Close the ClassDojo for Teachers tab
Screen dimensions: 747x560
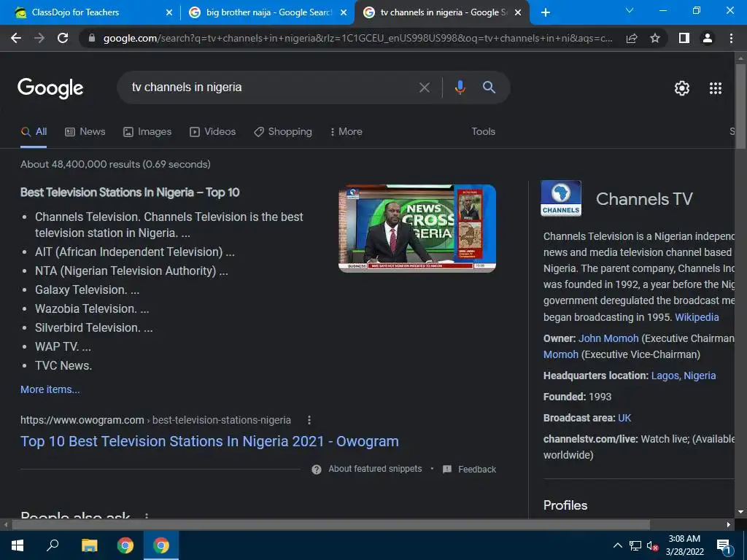[169, 12]
